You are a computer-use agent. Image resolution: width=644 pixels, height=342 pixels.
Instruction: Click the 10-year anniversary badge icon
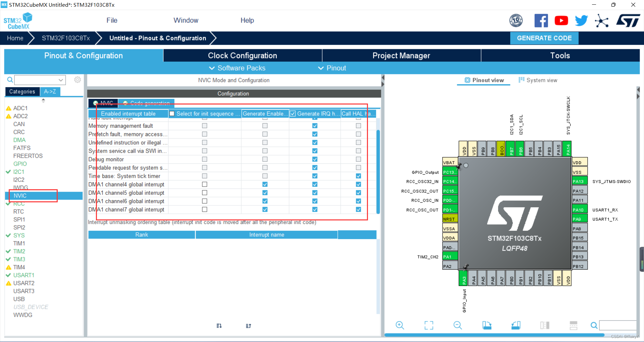pos(516,21)
